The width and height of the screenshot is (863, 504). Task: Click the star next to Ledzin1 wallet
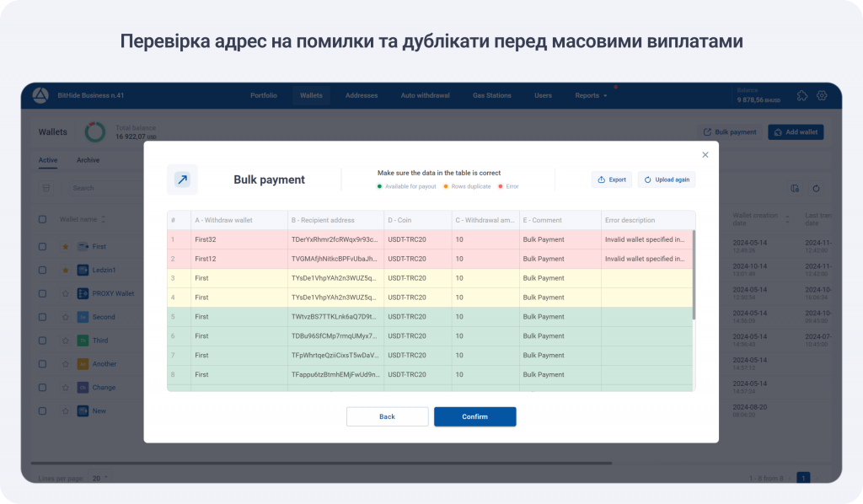click(x=65, y=270)
